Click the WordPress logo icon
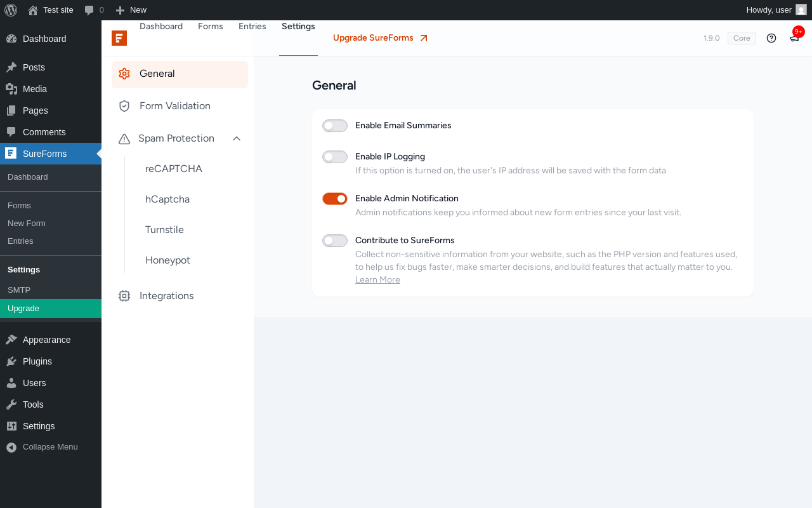 [11, 10]
